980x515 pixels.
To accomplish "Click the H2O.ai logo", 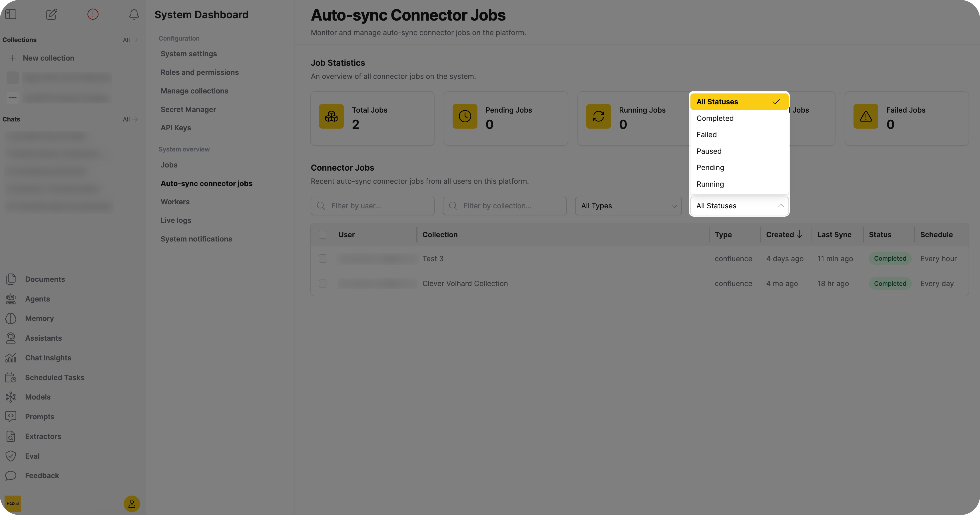I will (13, 504).
